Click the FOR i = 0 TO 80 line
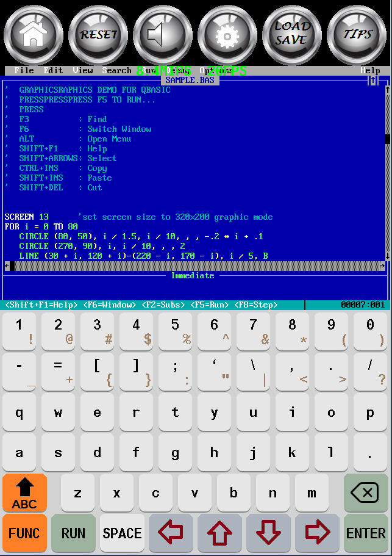This screenshot has height=556, width=392. click(41, 226)
